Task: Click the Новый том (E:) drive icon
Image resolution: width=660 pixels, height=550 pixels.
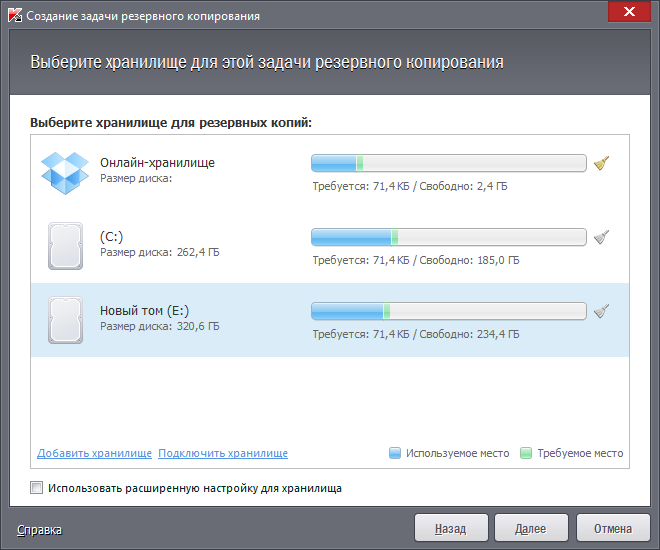Action: coord(65,319)
